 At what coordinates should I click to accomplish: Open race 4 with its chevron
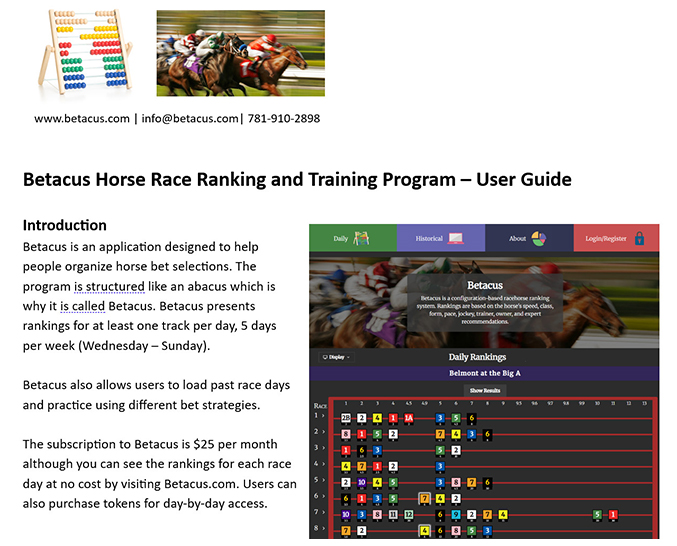click(323, 464)
